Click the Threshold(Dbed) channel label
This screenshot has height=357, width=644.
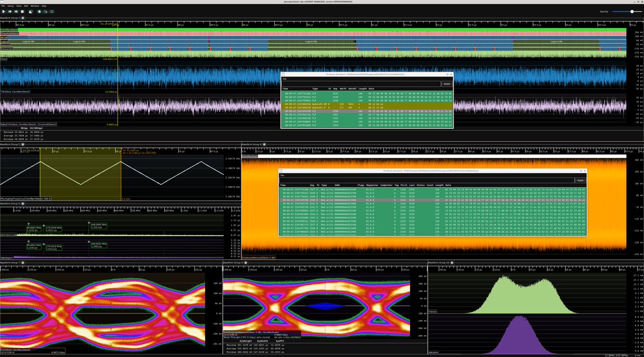pos(10,34)
